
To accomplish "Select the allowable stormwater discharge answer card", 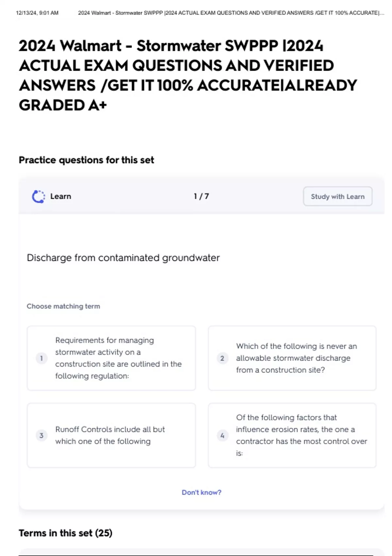I will [x=293, y=358].
